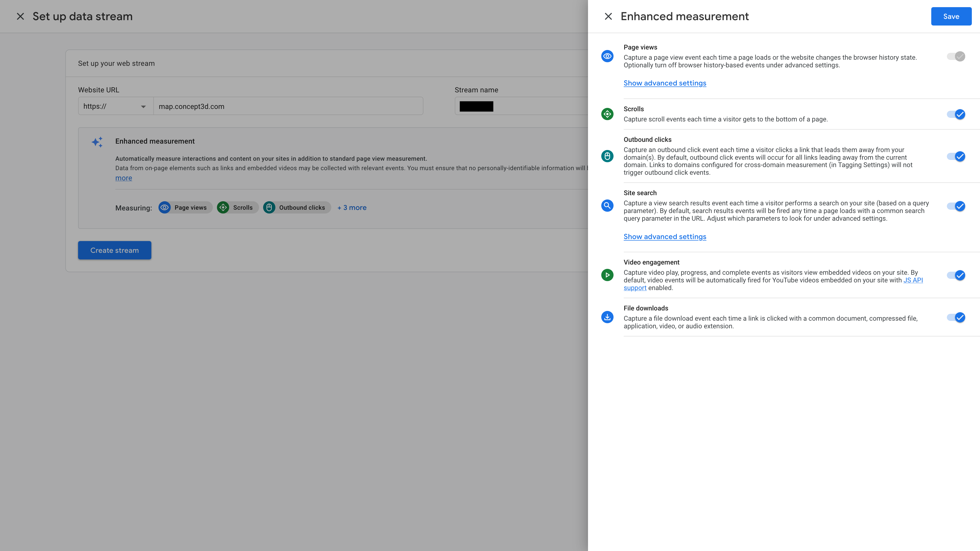Disable File downloads toggle
980x551 pixels.
click(x=956, y=318)
